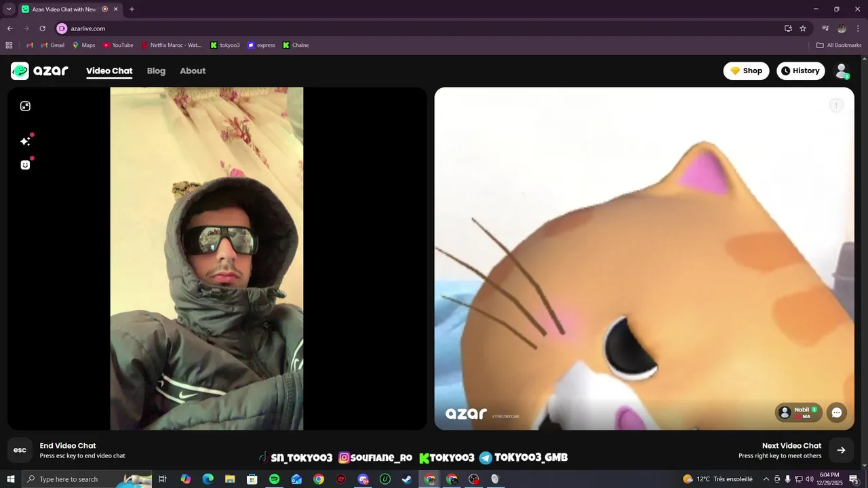868x488 pixels.
Task: Open the All Bookmarks folder
Action: [839, 45]
